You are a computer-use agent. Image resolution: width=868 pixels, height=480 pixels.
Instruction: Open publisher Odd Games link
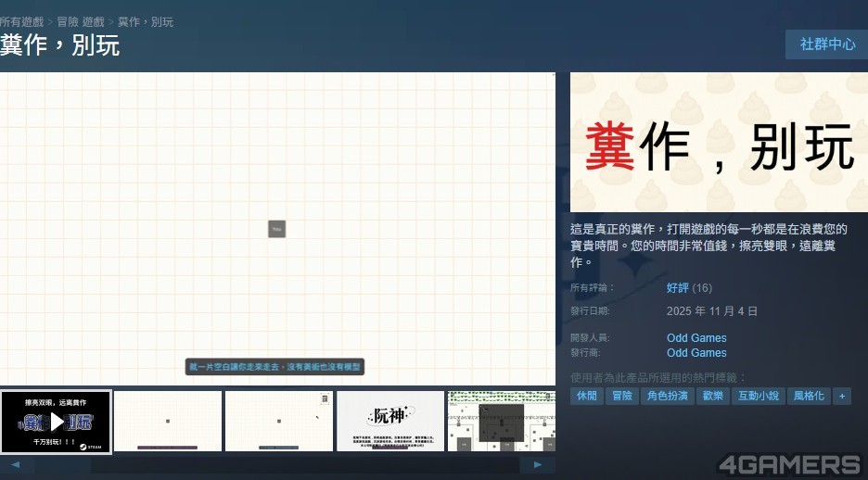(x=696, y=353)
